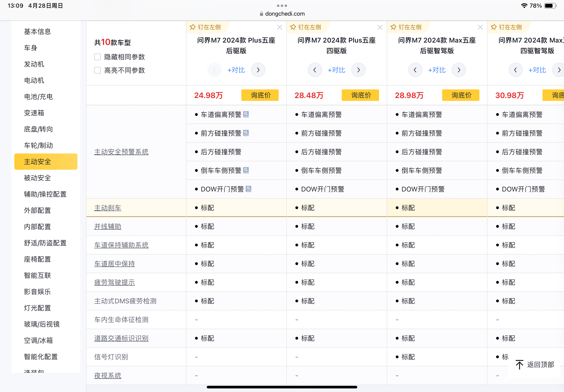564x392 pixels.
Task: Remove Plus五座后驱版 from comparison
Action: (279, 27)
